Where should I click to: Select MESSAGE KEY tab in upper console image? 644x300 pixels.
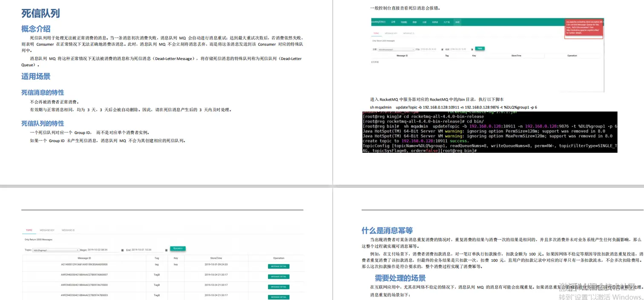pos(391,33)
